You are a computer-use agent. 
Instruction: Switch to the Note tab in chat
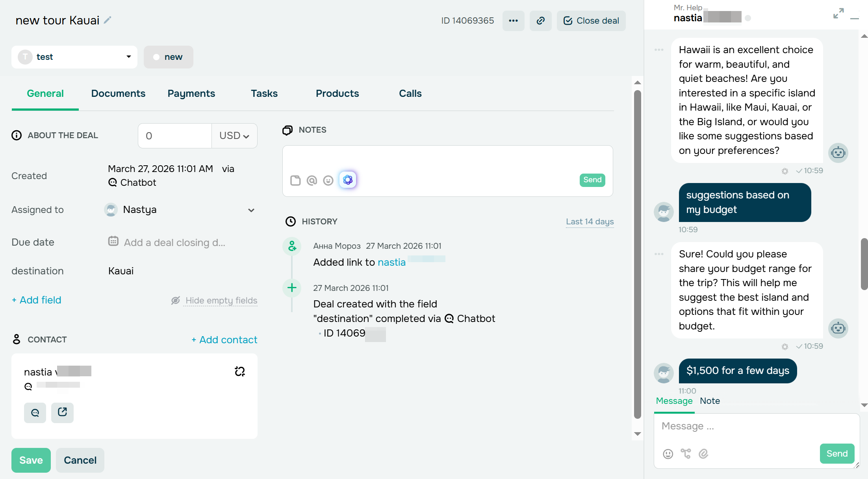click(709, 401)
